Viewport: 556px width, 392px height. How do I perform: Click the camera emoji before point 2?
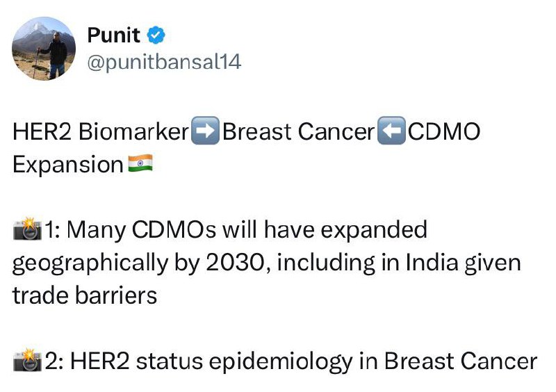point(28,361)
